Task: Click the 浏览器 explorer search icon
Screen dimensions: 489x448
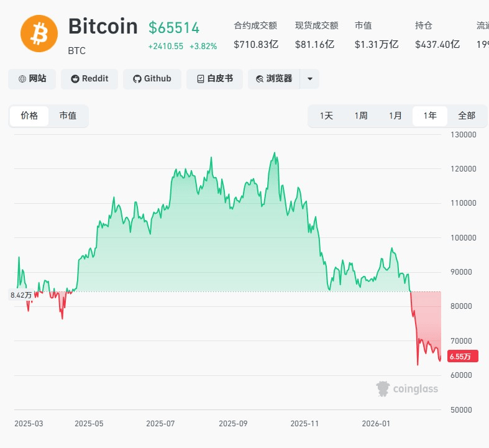Action: coord(259,79)
